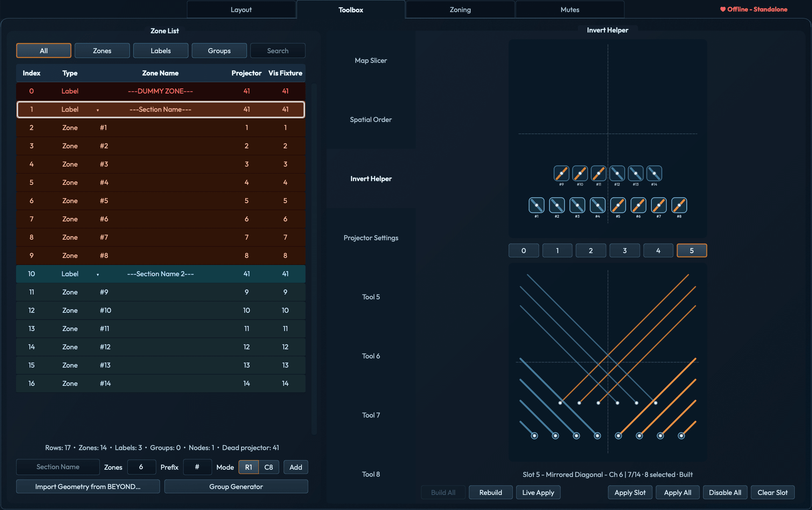Select Tool 6 in toolbox sidebar
The height and width of the screenshot is (510, 812).
pyautogui.click(x=371, y=356)
